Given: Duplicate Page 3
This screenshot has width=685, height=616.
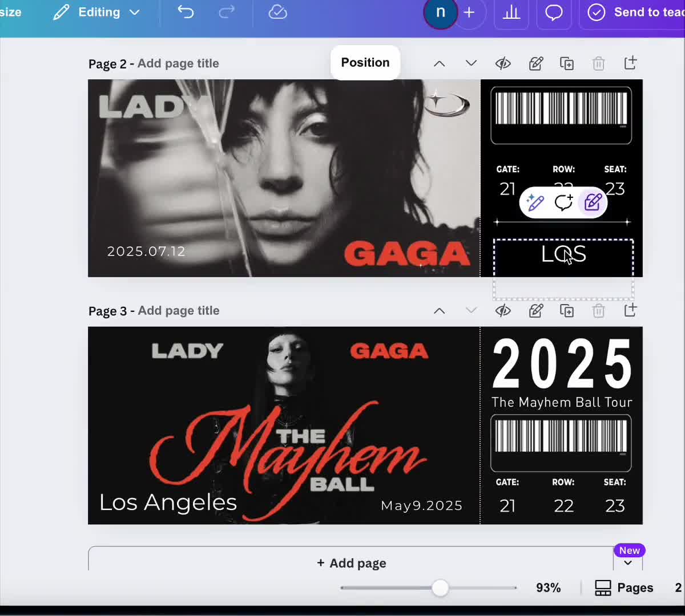Looking at the screenshot, I should (567, 311).
